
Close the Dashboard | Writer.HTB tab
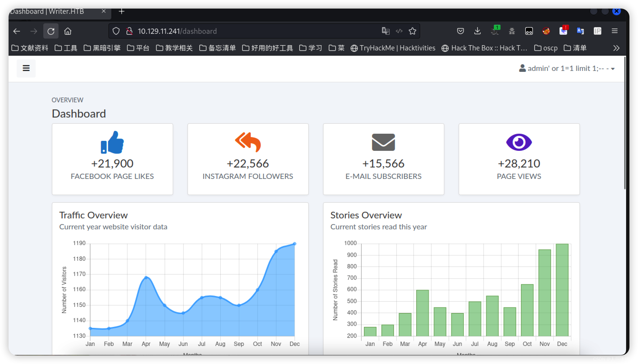pyautogui.click(x=104, y=11)
